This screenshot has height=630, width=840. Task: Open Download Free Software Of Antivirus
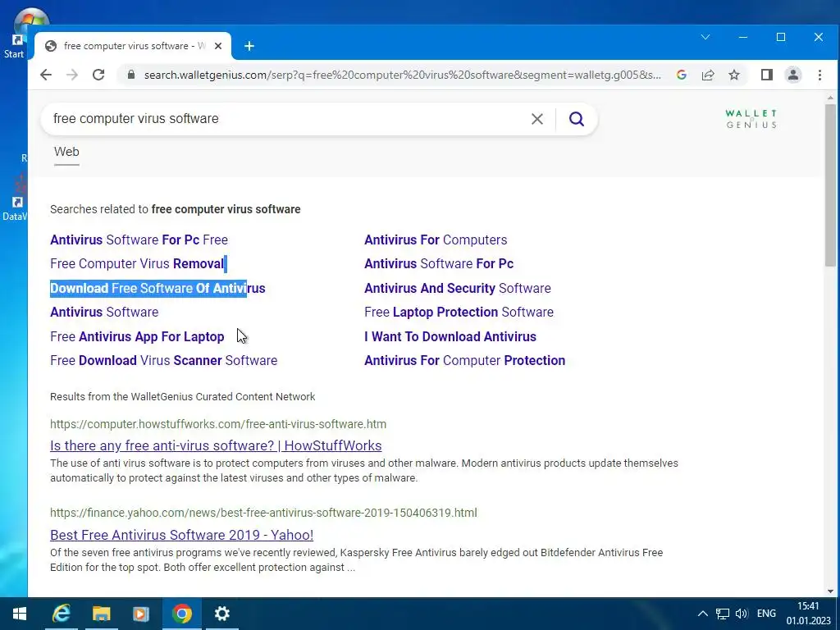(x=157, y=288)
